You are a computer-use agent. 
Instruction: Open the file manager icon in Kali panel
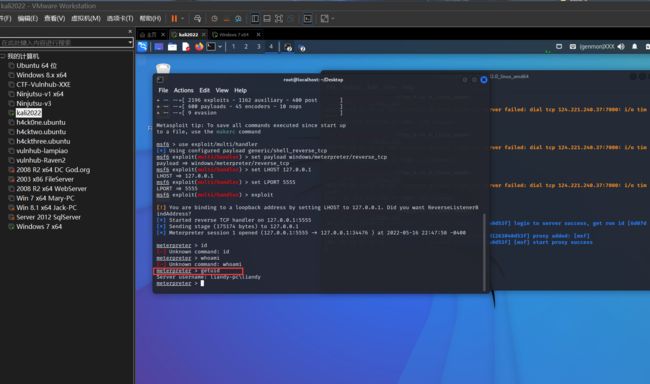click(x=172, y=47)
